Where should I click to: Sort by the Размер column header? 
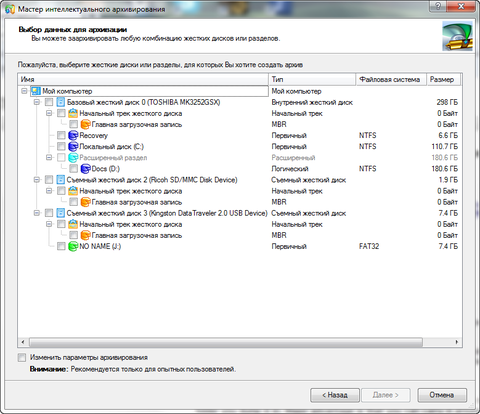point(444,79)
